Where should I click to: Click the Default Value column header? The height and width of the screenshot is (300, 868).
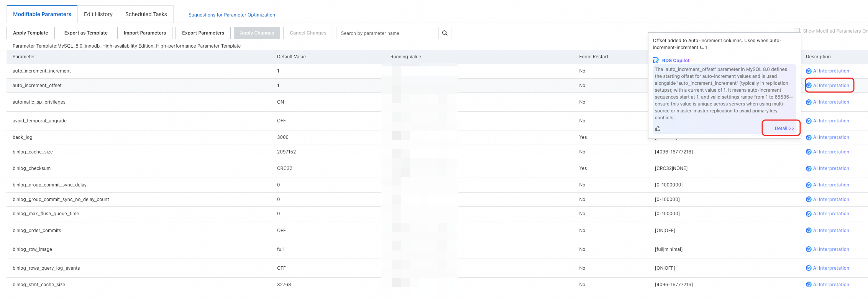point(291,57)
